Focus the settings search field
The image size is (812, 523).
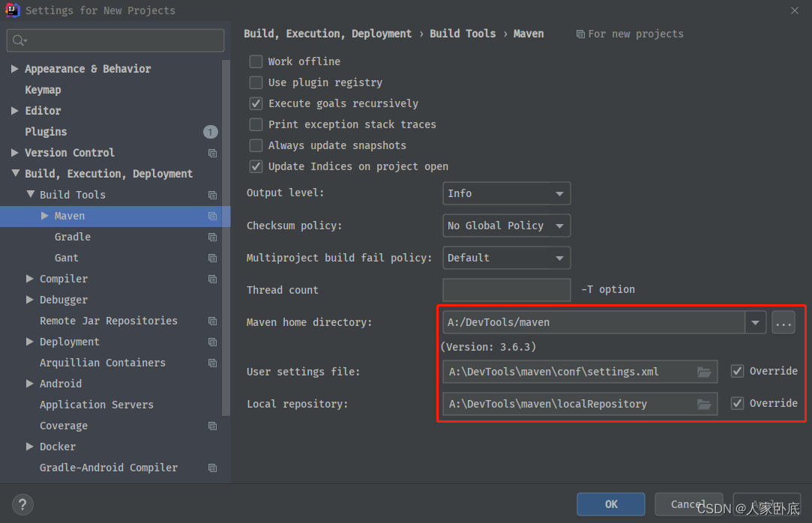(115, 40)
